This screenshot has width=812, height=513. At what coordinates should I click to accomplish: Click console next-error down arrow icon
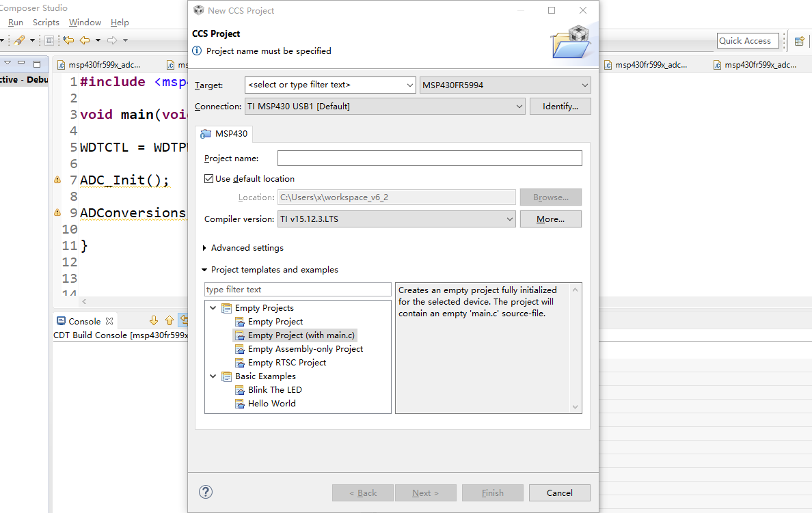(153, 321)
